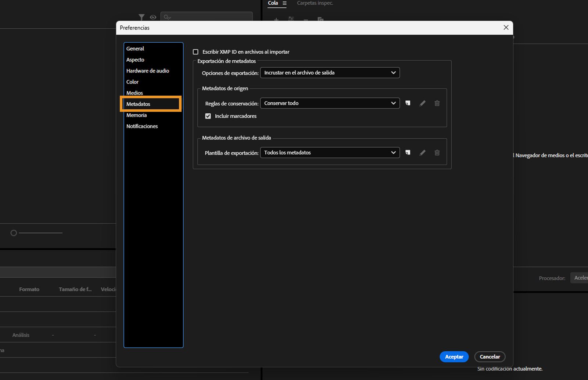Screen dimensions: 588x380
Task: Click the Análisis row text
Action: coord(21,335)
